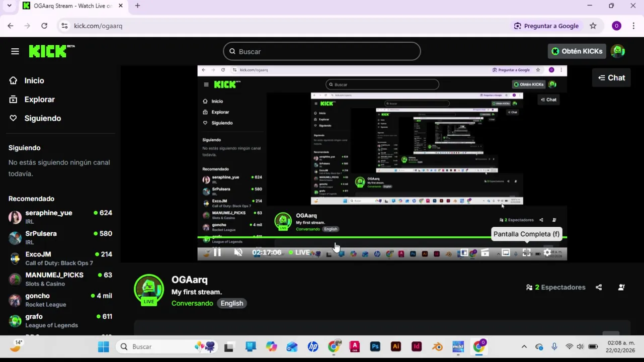Open Chrome profile O avatar
Image resolution: width=644 pixels, height=362 pixels.
tap(616, 26)
